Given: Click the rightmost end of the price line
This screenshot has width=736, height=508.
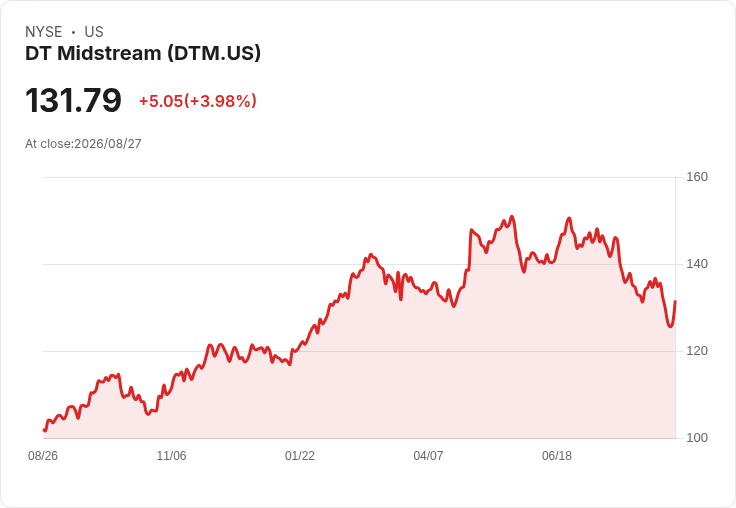Looking at the screenshot, I should [x=675, y=301].
